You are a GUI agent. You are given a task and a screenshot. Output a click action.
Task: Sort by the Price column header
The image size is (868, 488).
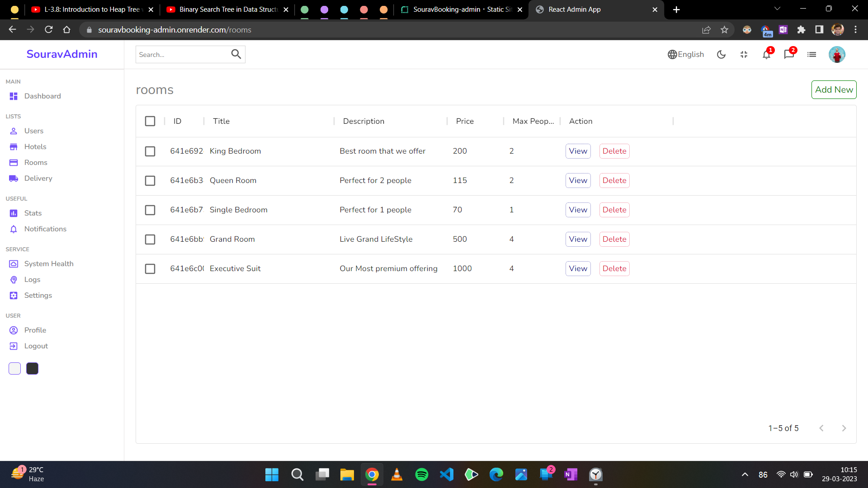click(x=465, y=121)
